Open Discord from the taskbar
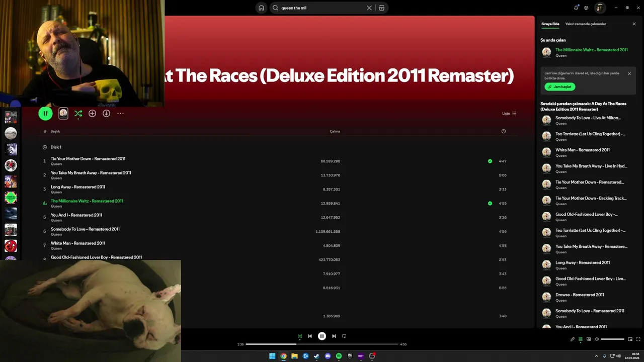This screenshot has width=644, height=362. tap(328, 356)
